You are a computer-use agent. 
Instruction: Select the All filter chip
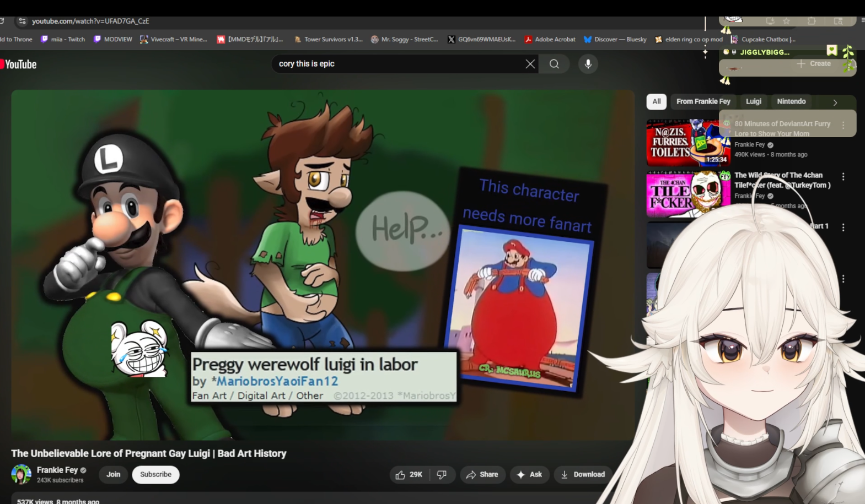click(657, 101)
